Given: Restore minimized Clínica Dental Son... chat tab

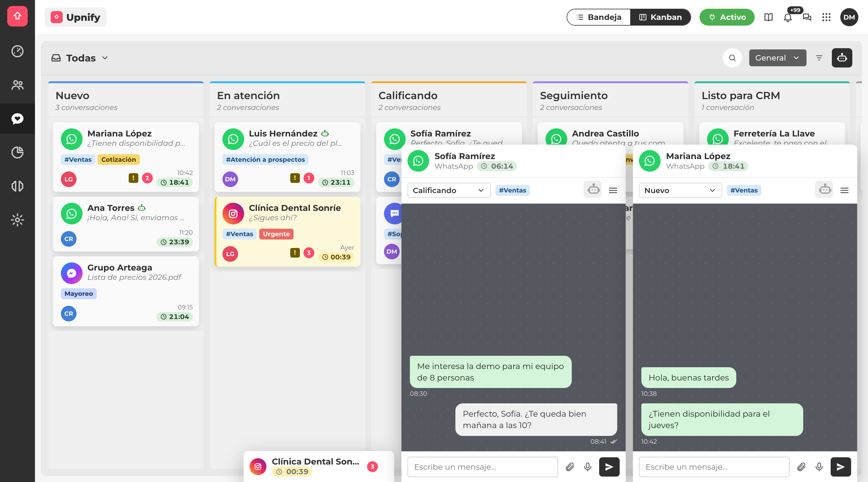Looking at the screenshot, I should coord(319,467).
